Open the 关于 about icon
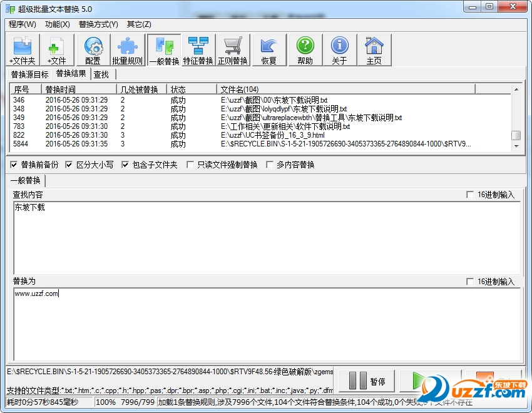The image size is (532, 413). [x=340, y=50]
